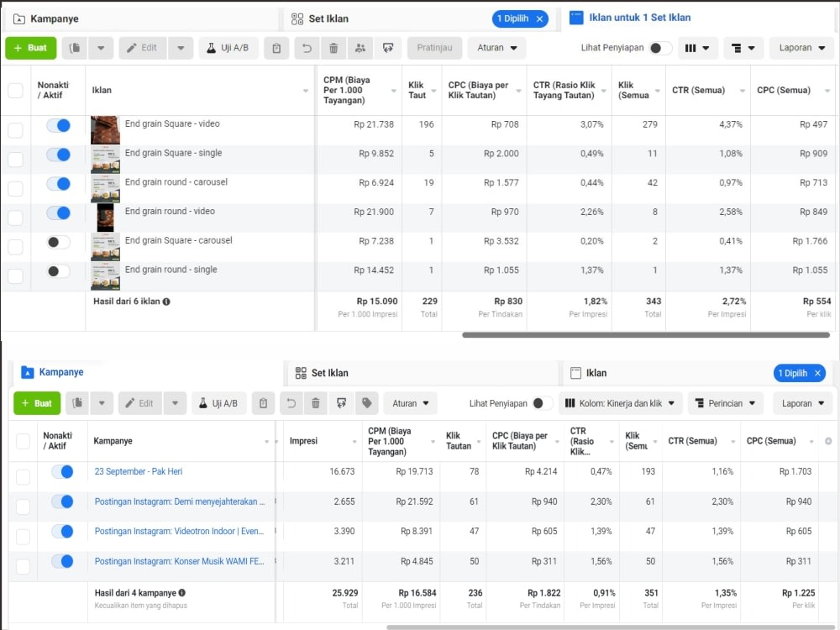The image size is (840, 630).
Task: Click the undo icon in the top toolbar
Action: (307, 48)
